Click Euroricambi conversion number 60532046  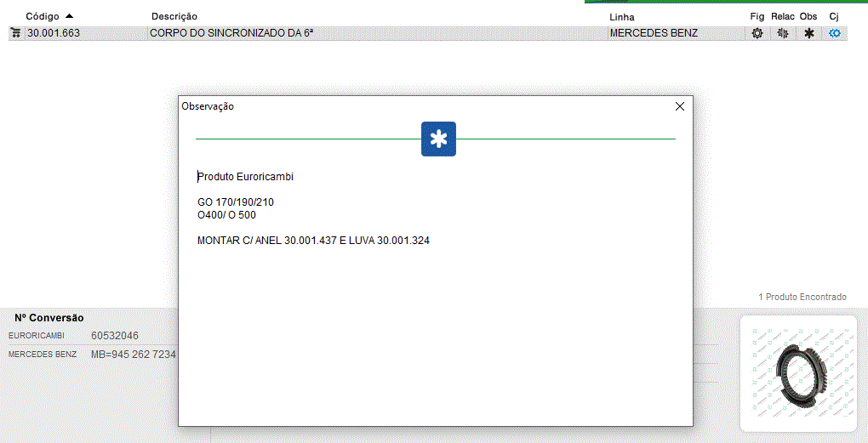tap(114, 336)
